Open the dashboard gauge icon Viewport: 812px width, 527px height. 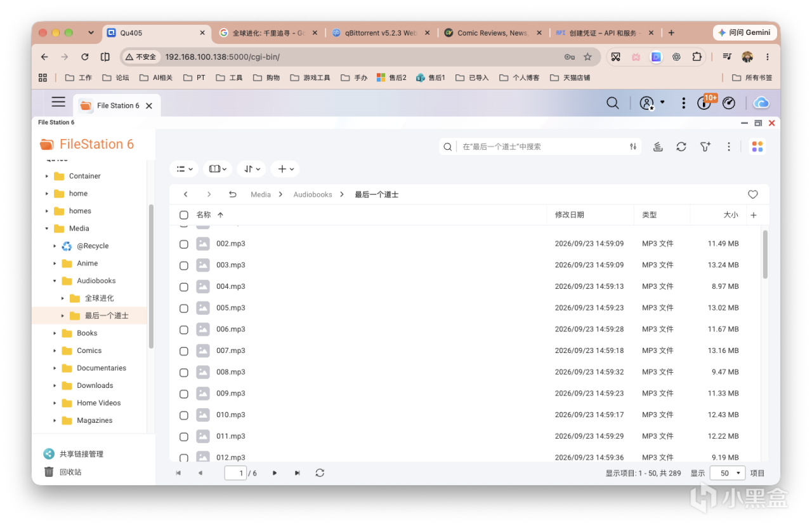point(729,103)
